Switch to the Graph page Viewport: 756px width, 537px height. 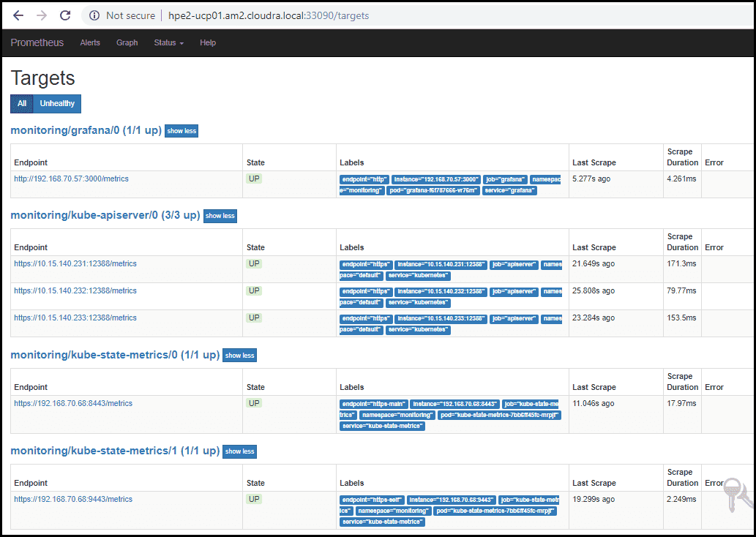coord(127,42)
